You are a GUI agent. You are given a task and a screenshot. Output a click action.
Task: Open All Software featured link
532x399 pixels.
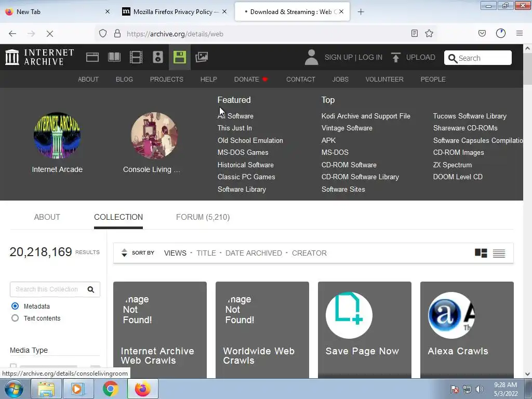click(x=235, y=116)
